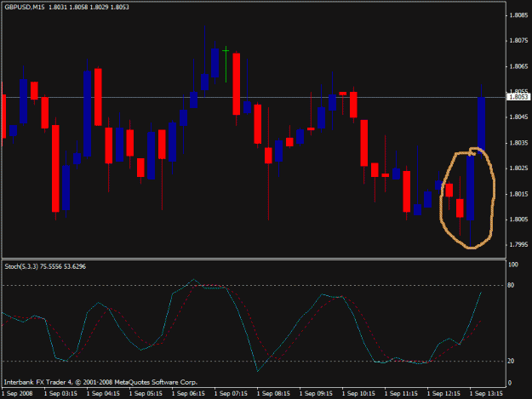Click the 1 Sep 10:15 time label

[x=358, y=394]
